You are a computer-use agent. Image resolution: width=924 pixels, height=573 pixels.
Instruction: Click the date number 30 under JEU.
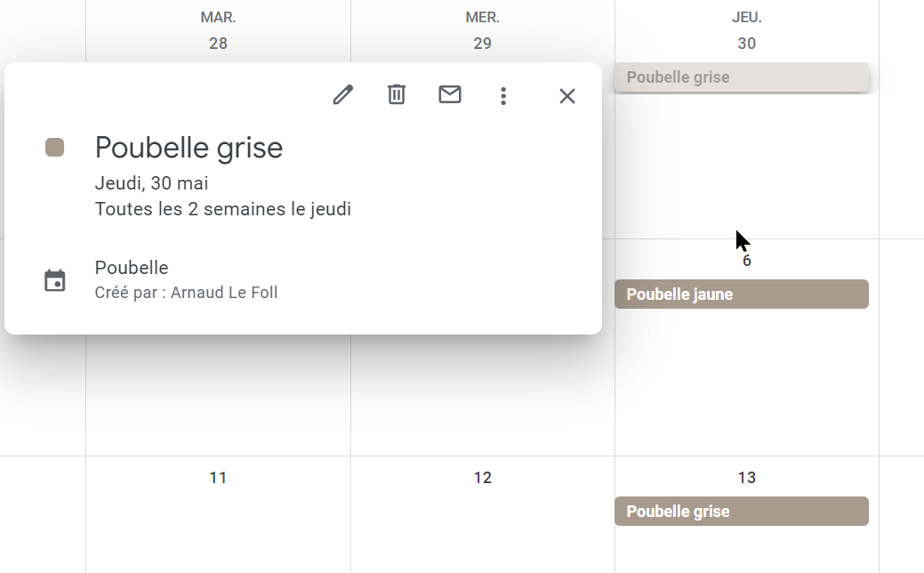point(747,44)
